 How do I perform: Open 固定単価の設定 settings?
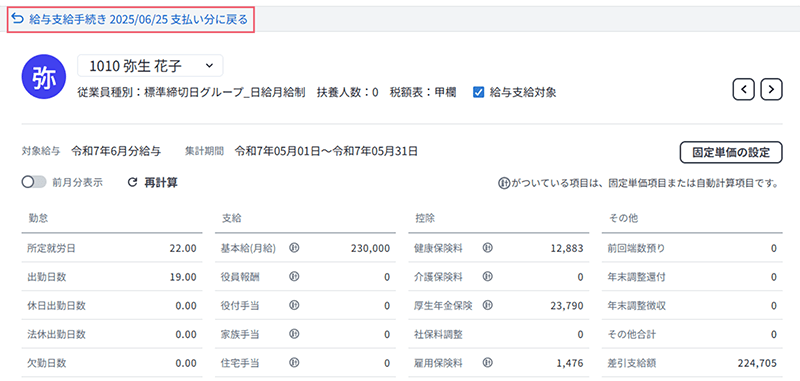tap(731, 153)
